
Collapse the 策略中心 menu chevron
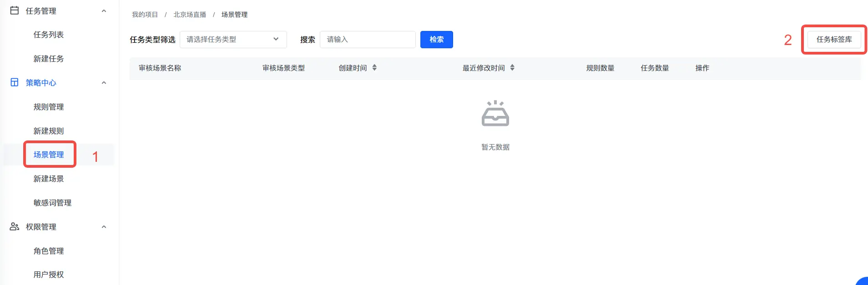coord(104,83)
